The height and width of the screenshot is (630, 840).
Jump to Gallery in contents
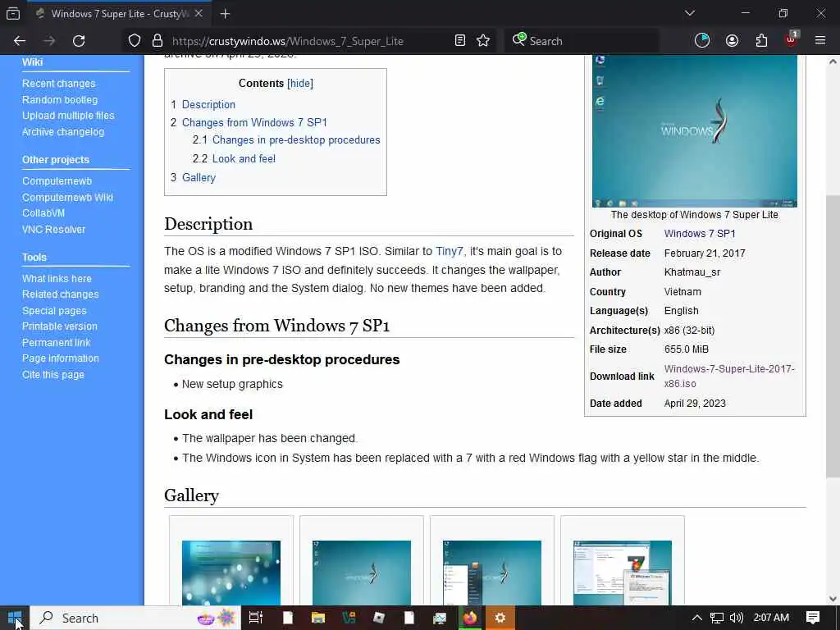tap(199, 178)
